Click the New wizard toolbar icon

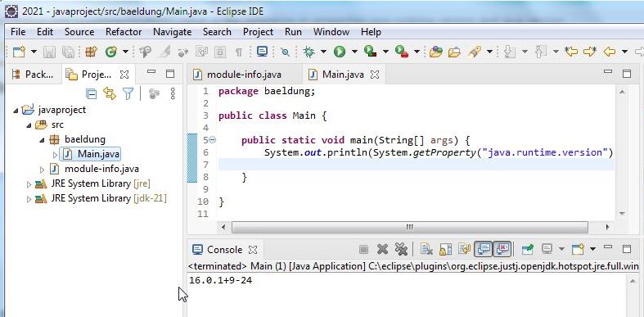[19, 52]
